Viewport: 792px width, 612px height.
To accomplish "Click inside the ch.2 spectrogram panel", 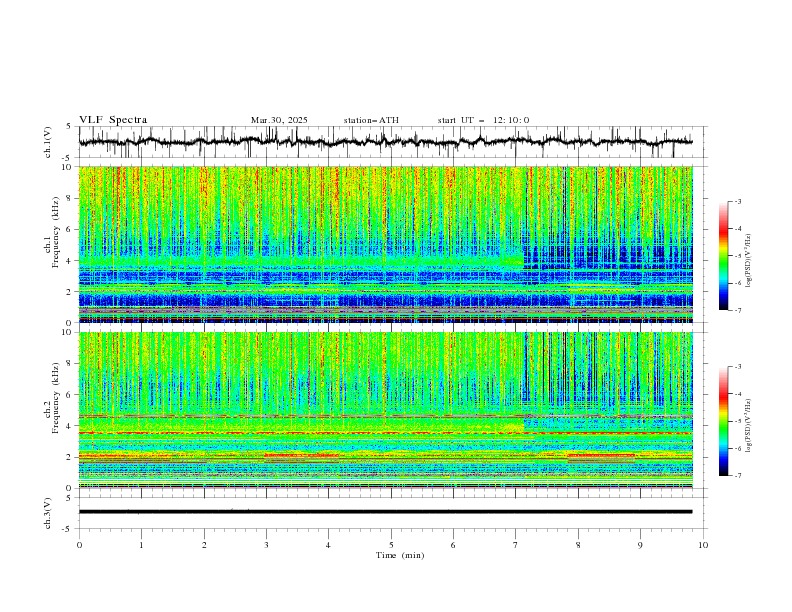I will click(385, 410).
